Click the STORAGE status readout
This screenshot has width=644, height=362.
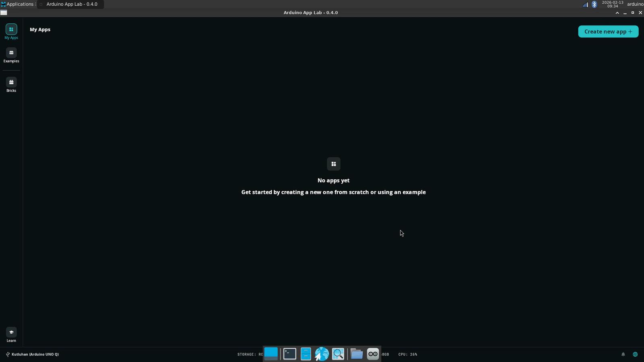coord(250,354)
